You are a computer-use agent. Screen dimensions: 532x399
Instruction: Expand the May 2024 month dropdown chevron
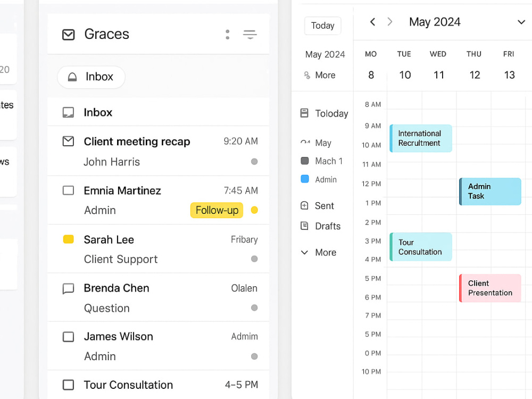(521, 22)
